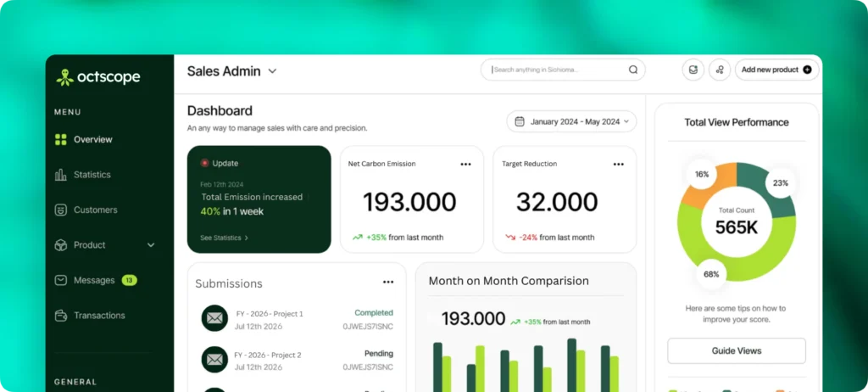Click the 68% label bubble
The image size is (868, 392).
coord(711,274)
